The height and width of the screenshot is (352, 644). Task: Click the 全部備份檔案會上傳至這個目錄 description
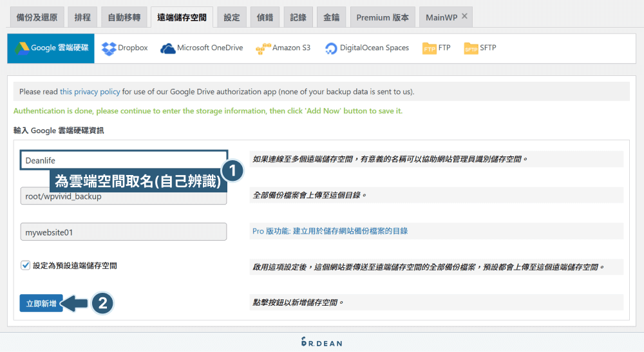click(x=309, y=195)
